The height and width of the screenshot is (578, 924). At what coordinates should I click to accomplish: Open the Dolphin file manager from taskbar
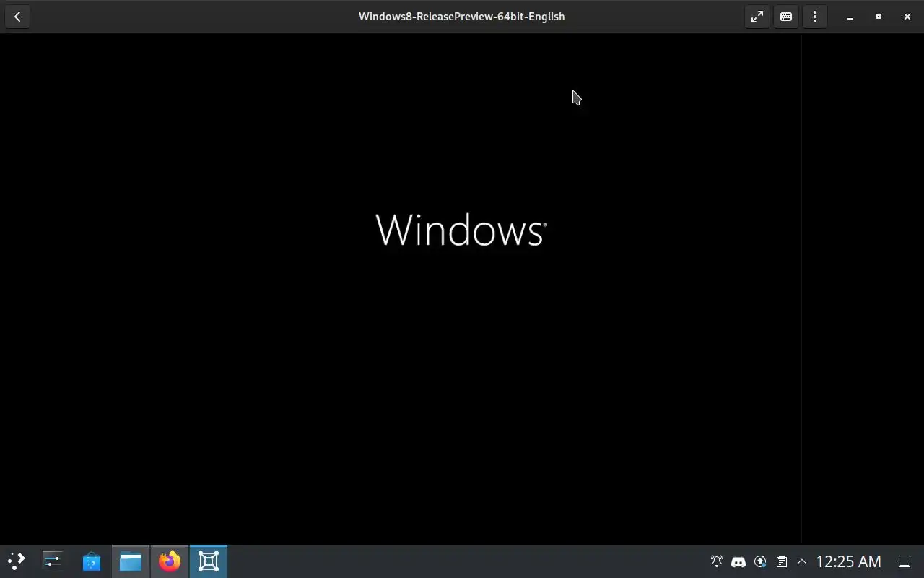coord(131,561)
